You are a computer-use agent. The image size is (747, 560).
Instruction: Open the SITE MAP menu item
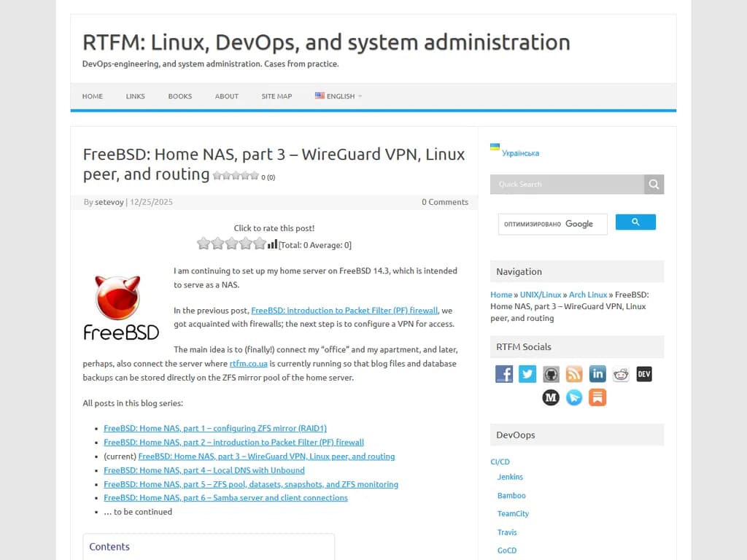coord(276,96)
